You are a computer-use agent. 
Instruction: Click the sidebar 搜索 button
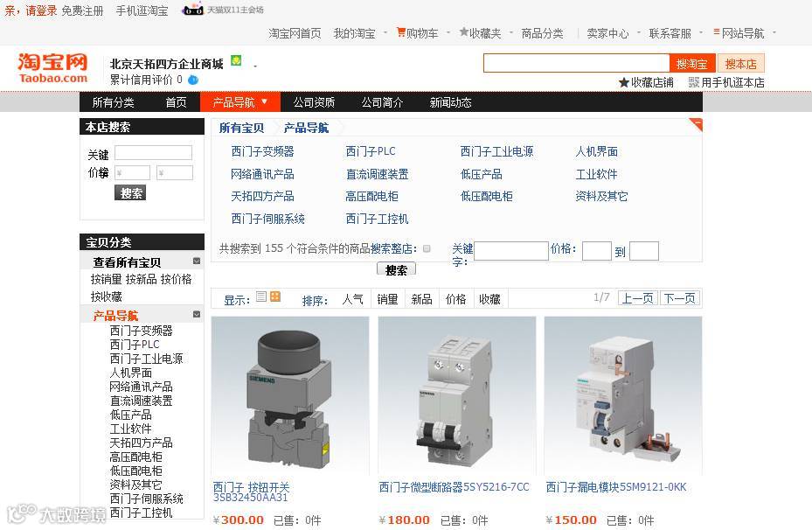pos(130,193)
